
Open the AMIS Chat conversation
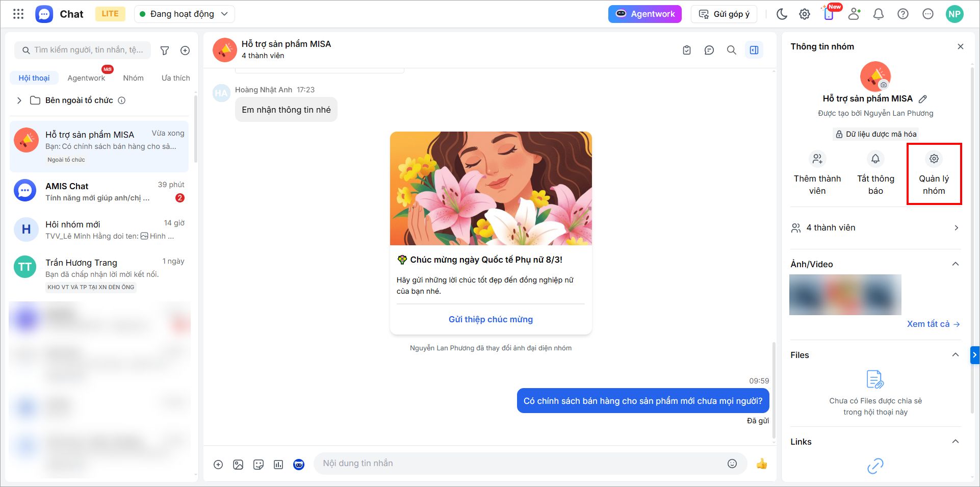pyautogui.click(x=99, y=191)
